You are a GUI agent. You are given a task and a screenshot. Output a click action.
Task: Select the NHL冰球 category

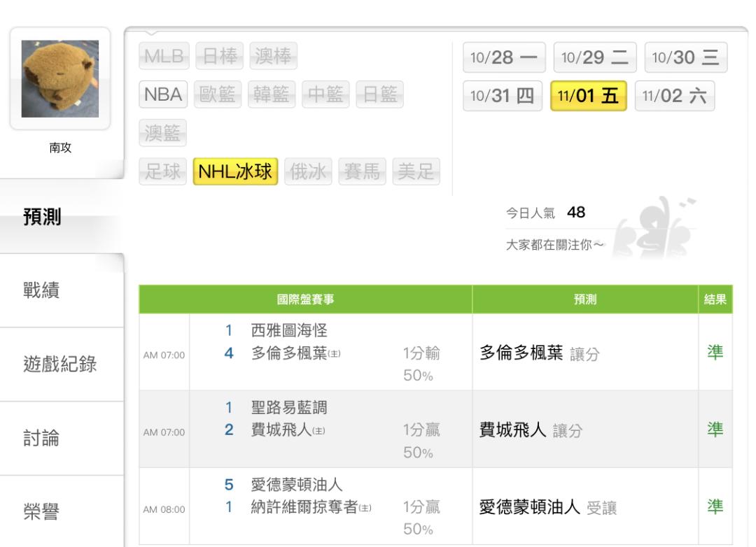click(235, 171)
